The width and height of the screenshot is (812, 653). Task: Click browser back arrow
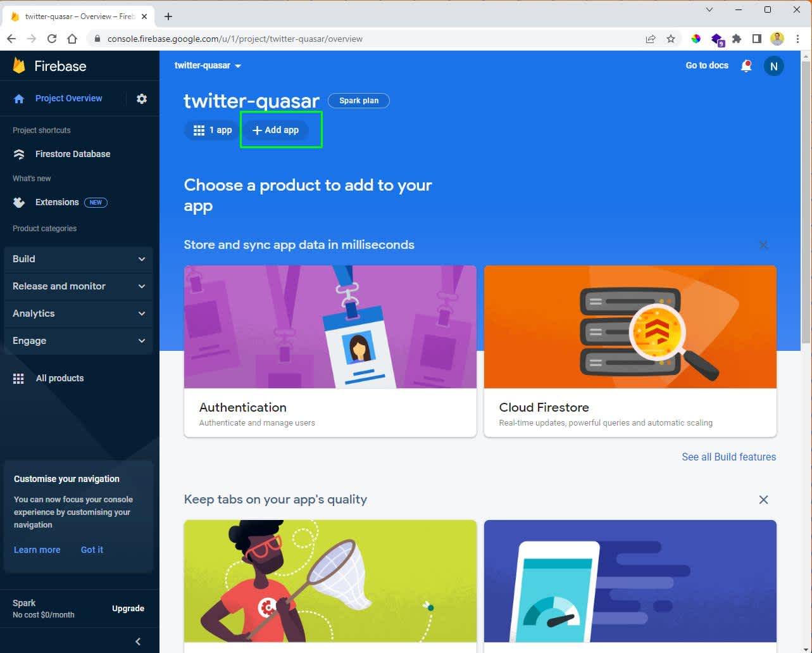pos(11,39)
